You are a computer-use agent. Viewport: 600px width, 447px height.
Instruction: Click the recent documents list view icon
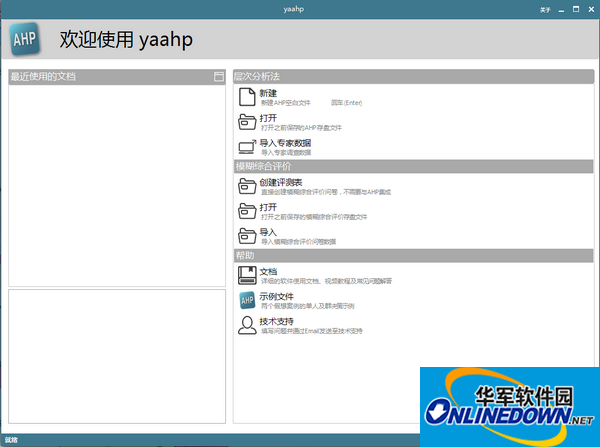coord(219,77)
